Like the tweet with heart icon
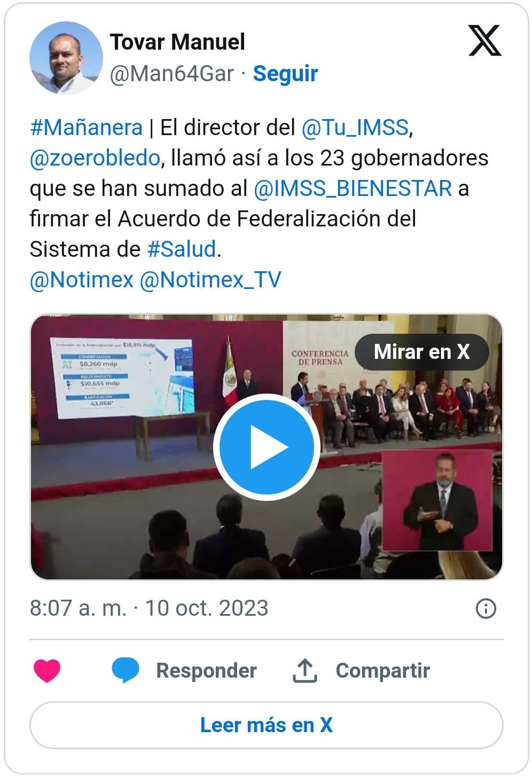Image resolution: width=532 pixels, height=777 pixels. tap(47, 671)
